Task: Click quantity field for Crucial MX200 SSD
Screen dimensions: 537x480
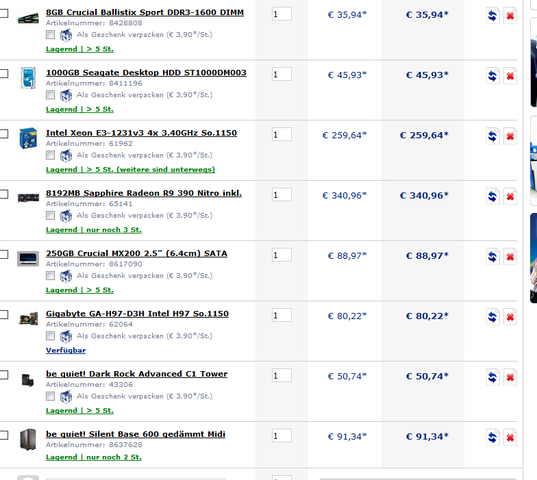Action: pyautogui.click(x=282, y=255)
